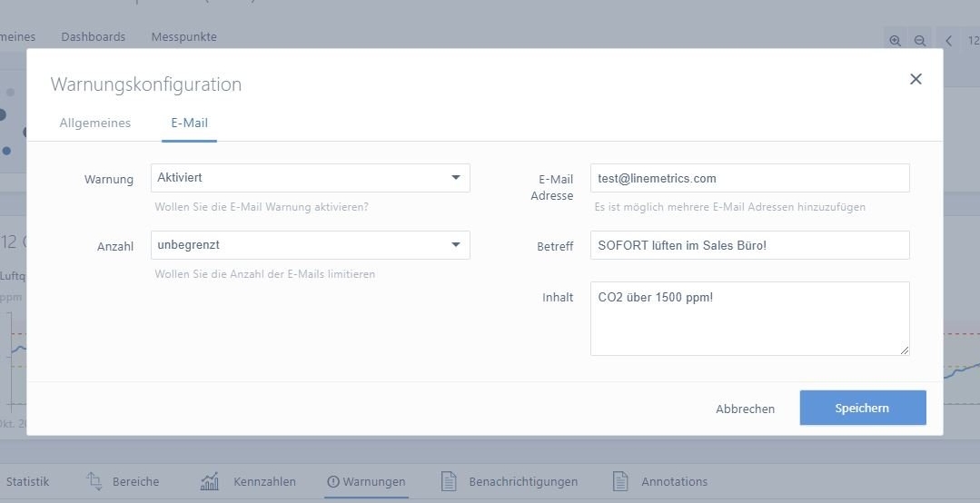Click the Benachrichtigungen document icon
The height and width of the screenshot is (503, 980).
tap(448, 481)
